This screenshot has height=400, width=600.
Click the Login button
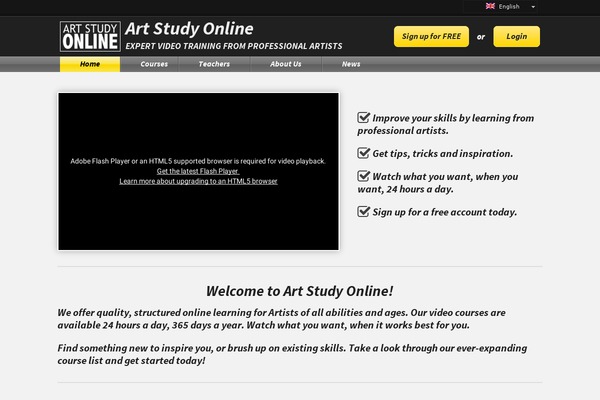(x=517, y=36)
